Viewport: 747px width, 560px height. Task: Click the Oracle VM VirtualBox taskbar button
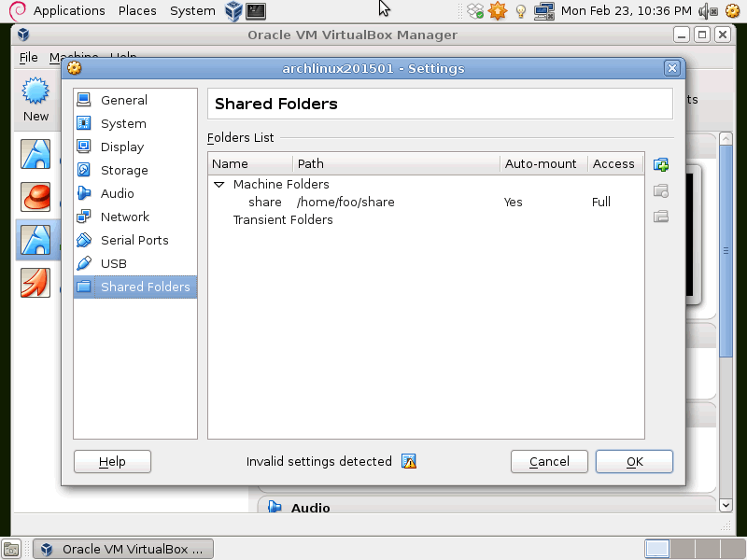pos(123,549)
